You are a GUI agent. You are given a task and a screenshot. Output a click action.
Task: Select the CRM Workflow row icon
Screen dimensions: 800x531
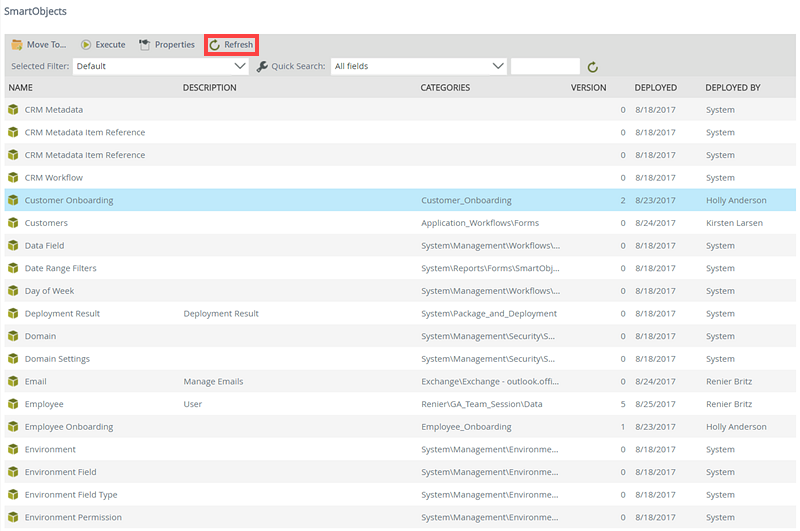click(13, 178)
